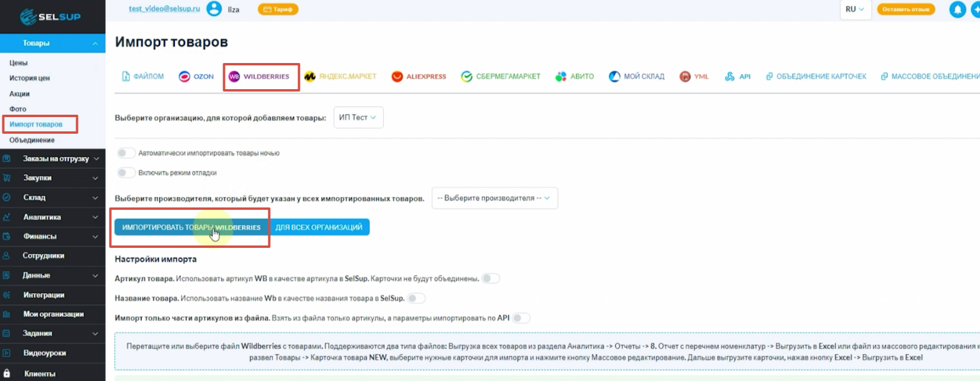
Task: Click the Для всех организаций button
Action: click(x=319, y=227)
